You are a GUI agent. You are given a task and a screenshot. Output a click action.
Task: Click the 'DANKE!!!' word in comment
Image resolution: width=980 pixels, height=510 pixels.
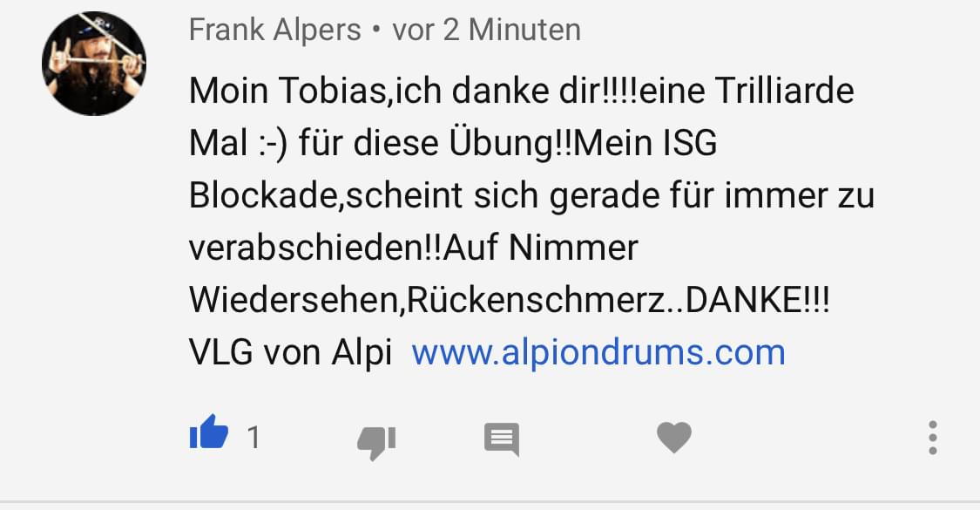(758, 301)
